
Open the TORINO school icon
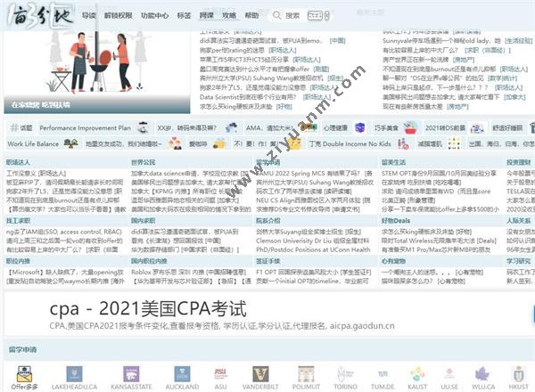point(345,374)
